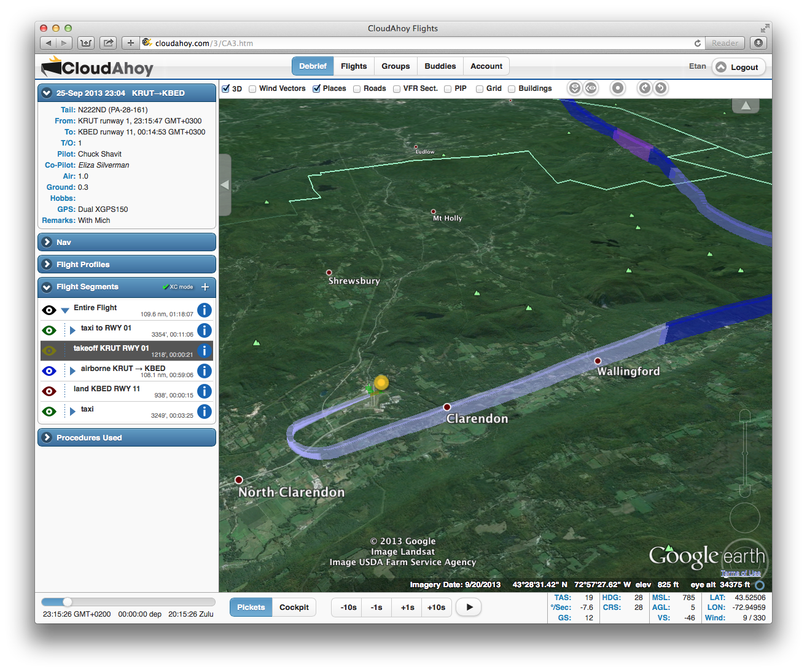The height and width of the screenshot is (672, 807).
Task: Open the Account tab
Action: (x=486, y=66)
